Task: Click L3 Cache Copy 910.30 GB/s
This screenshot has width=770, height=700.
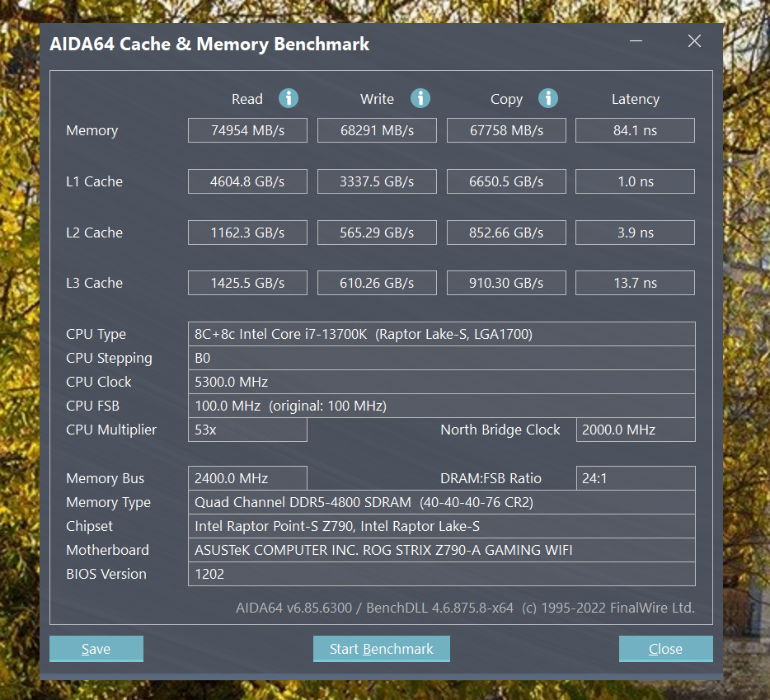Action: click(x=506, y=283)
